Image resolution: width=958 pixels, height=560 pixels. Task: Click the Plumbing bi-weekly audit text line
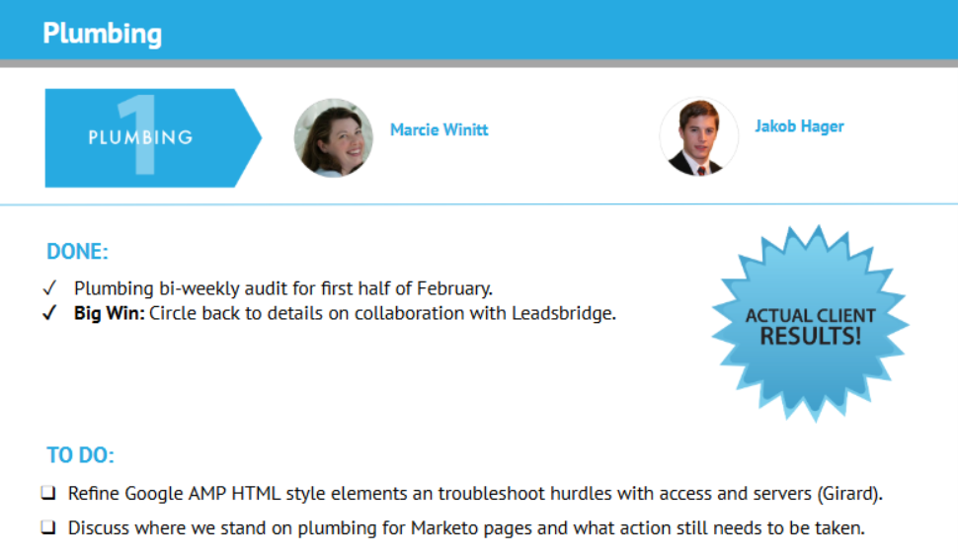click(282, 289)
